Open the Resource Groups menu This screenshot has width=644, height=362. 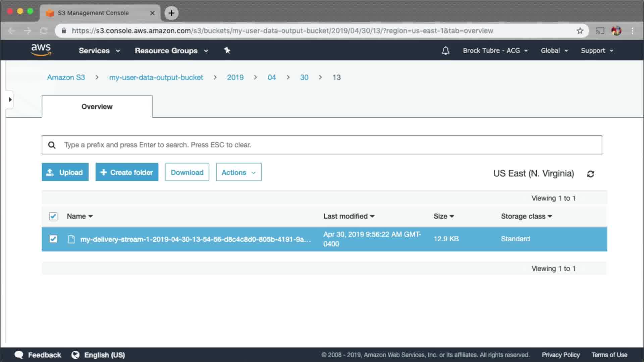[x=171, y=51]
